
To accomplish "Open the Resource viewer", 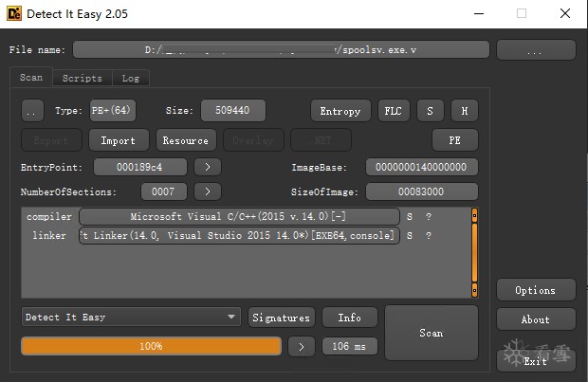I will pyautogui.click(x=186, y=140).
